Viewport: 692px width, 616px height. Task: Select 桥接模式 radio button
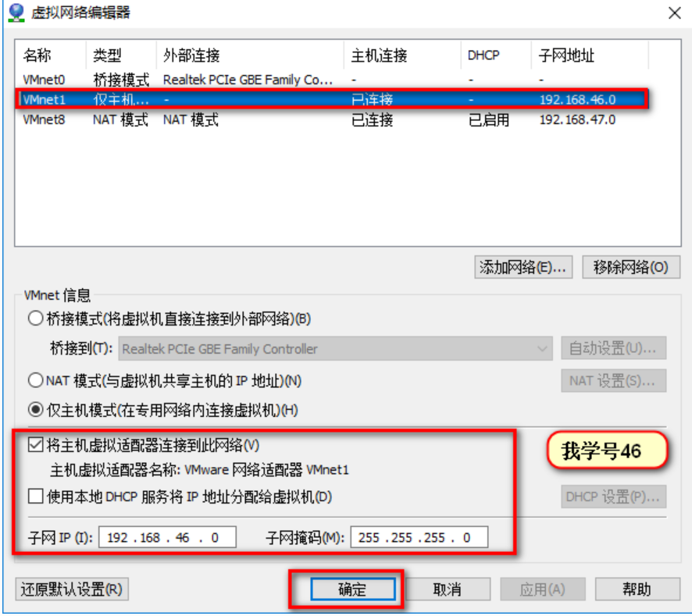[35, 318]
